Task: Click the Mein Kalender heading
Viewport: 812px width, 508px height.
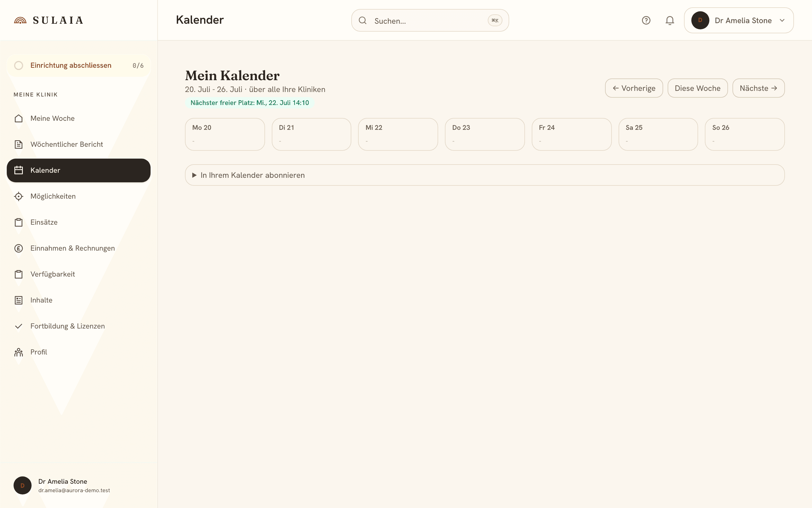Action: tap(232, 76)
